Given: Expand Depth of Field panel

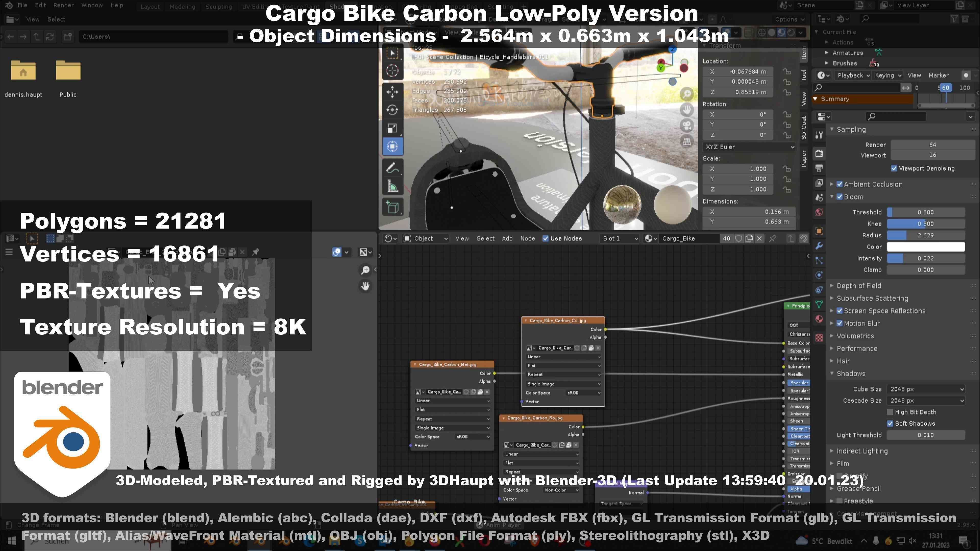Looking at the screenshot, I should point(858,286).
